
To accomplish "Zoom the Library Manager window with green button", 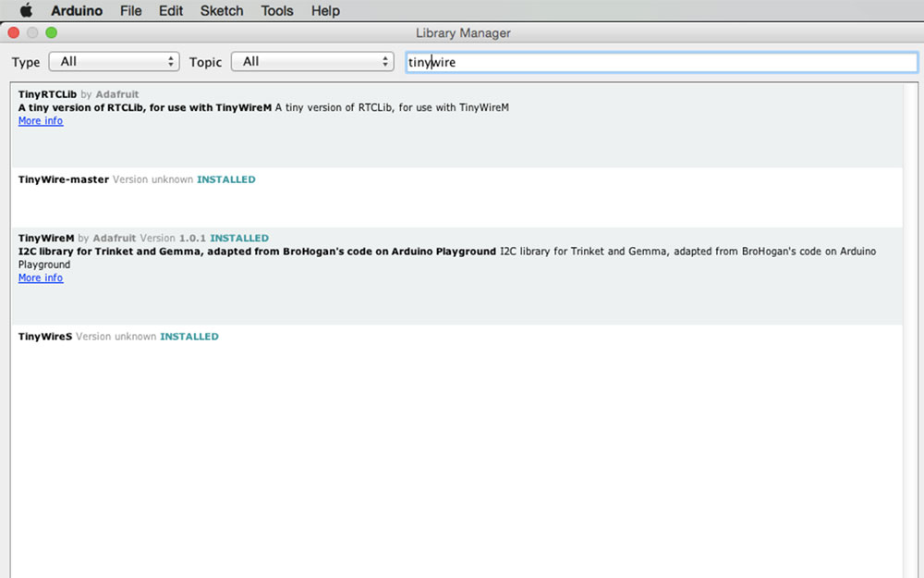I will click(x=51, y=32).
